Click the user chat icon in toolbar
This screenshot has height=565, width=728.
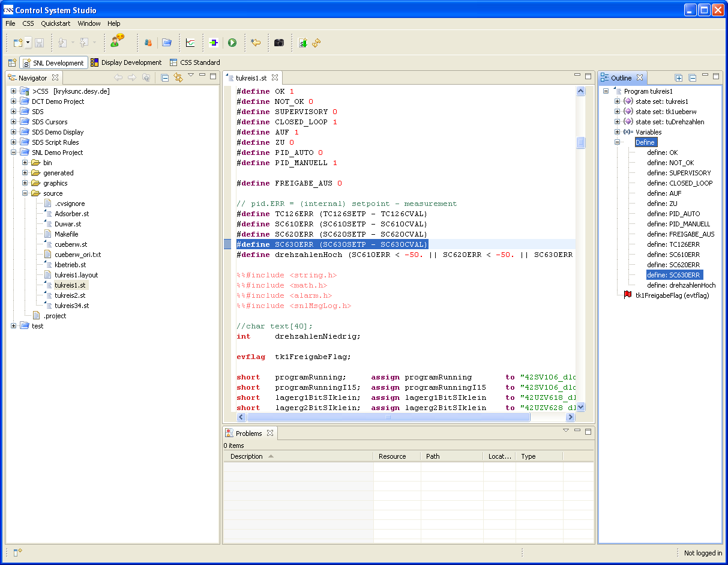pyautogui.click(x=117, y=41)
